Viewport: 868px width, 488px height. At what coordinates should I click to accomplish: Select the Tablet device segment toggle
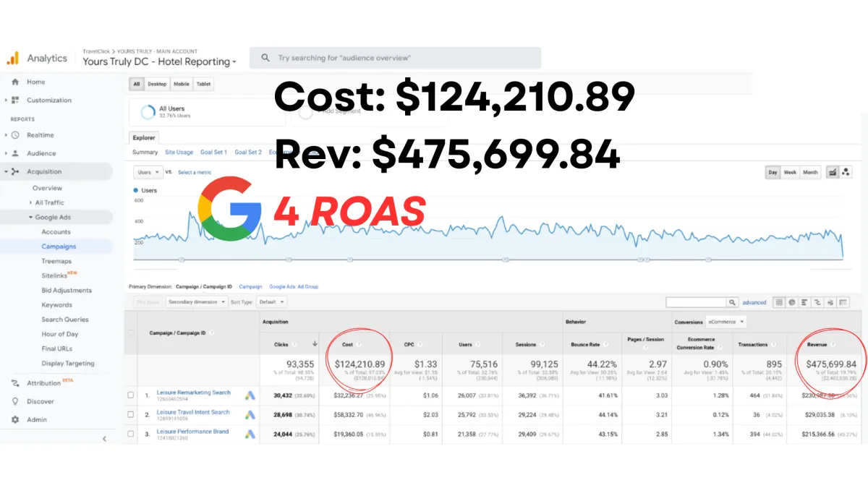click(x=203, y=84)
